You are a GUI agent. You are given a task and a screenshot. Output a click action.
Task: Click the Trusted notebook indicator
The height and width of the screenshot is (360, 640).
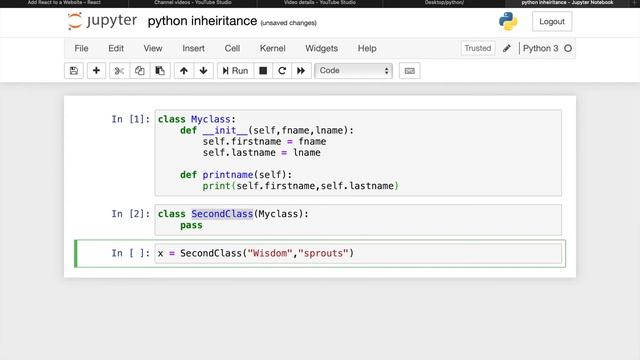pyautogui.click(x=478, y=48)
